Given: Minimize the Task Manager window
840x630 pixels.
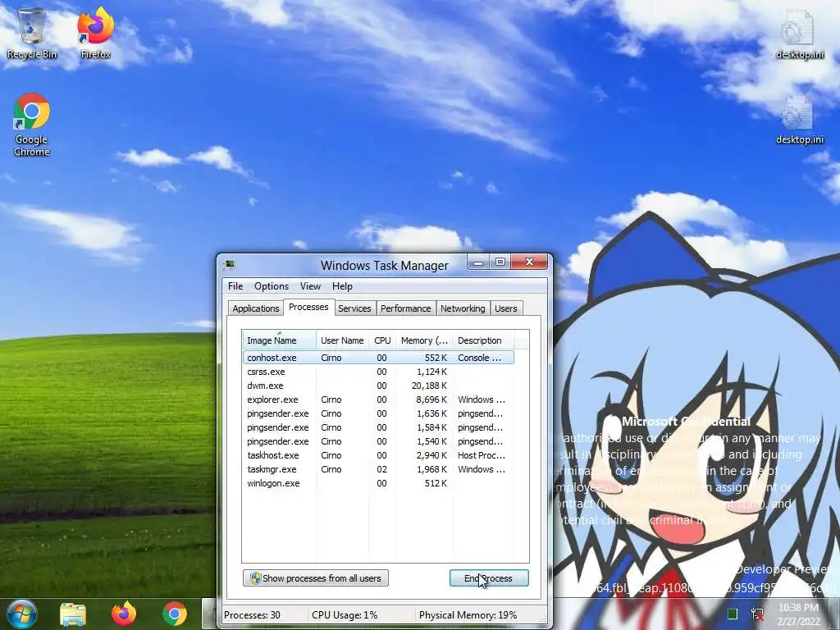Looking at the screenshot, I should [x=478, y=262].
